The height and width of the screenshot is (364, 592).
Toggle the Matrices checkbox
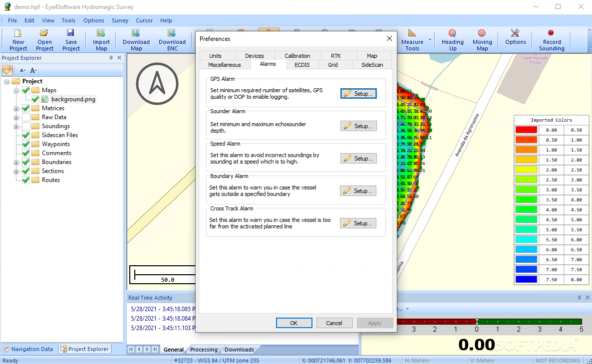(26, 108)
